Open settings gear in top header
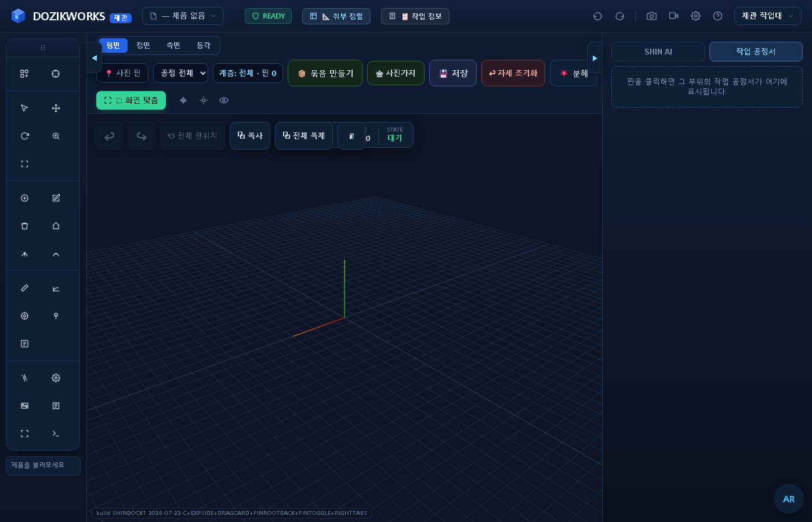Viewport: 812px width, 522px height. [x=695, y=16]
